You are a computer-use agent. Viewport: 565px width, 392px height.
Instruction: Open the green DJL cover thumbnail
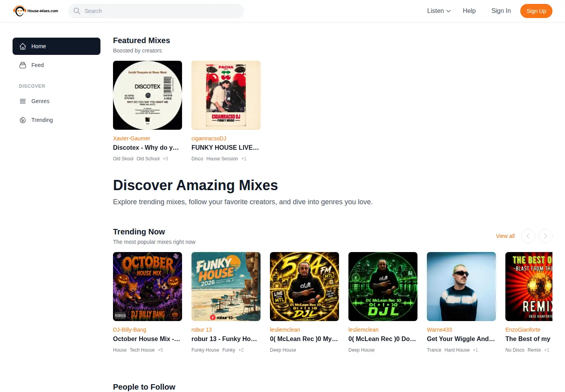click(383, 287)
